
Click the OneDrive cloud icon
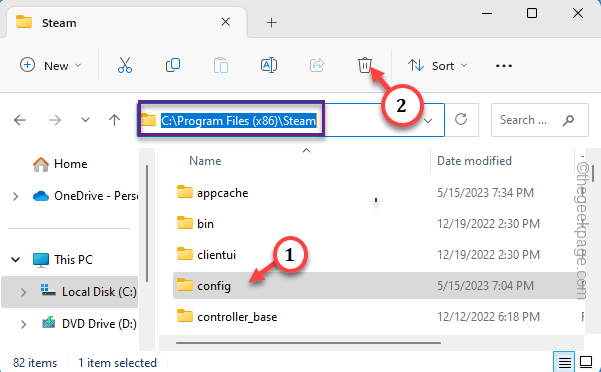click(x=41, y=196)
